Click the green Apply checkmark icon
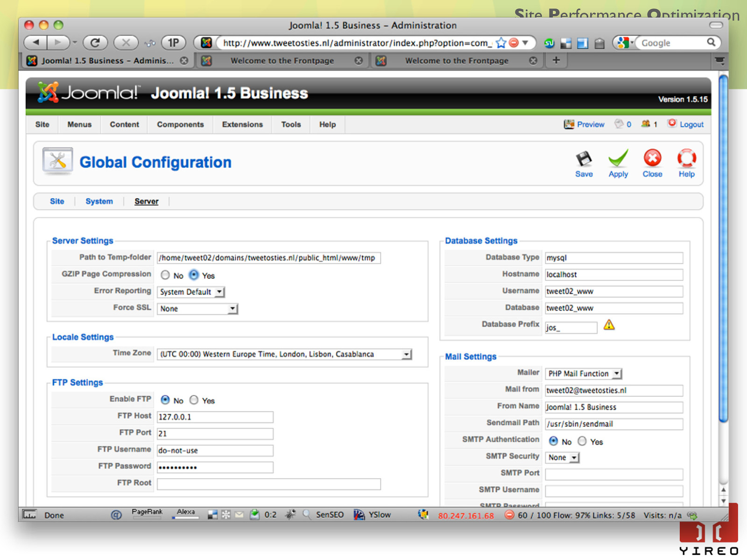The width and height of the screenshot is (747, 560). [618, 158]
